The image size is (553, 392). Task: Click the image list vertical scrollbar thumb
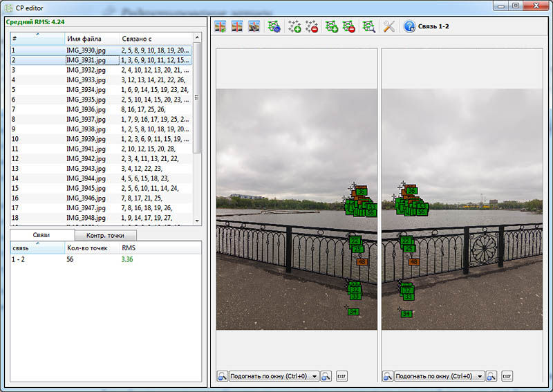(197, 97)
